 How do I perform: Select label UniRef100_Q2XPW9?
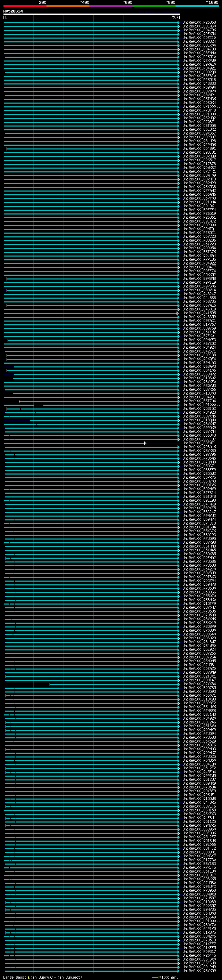click(x=199, y=60)
